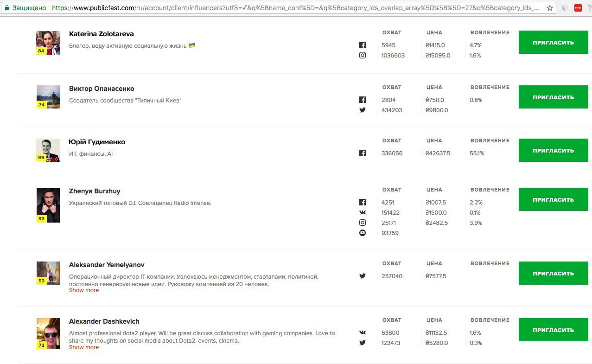Click Aleksander Yemelyanov's Twitter icon

point(363,276)
